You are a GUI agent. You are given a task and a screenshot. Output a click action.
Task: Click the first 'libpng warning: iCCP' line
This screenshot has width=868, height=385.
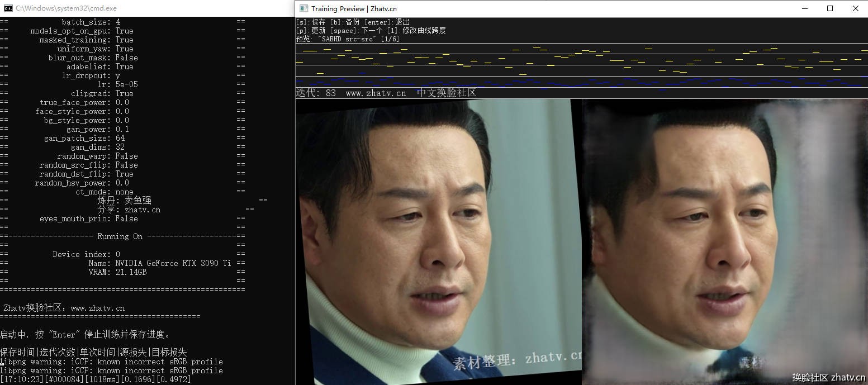pyautogui.click(x=111, y=362)
